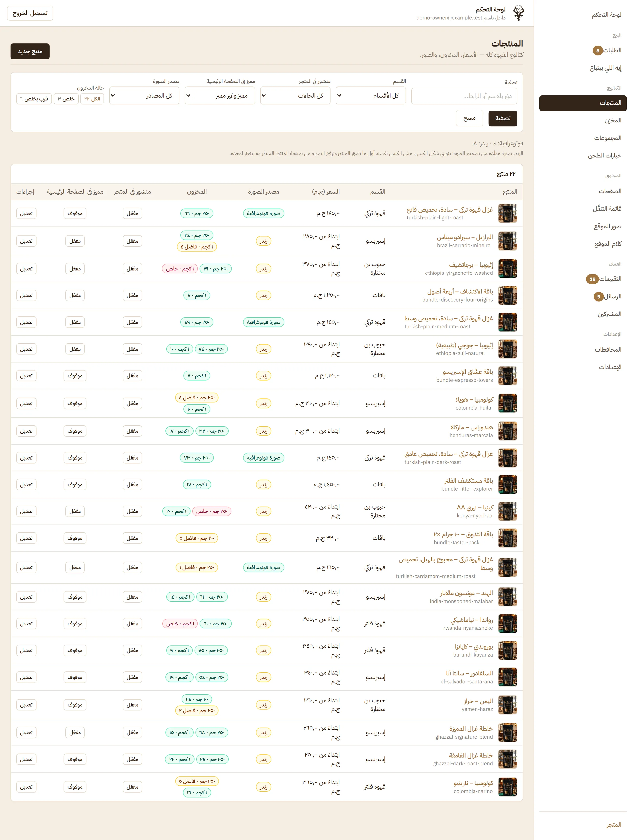
Task: Toggle homepage-featured موقوف for colombia-narino
Action: (x=75, y=787)
